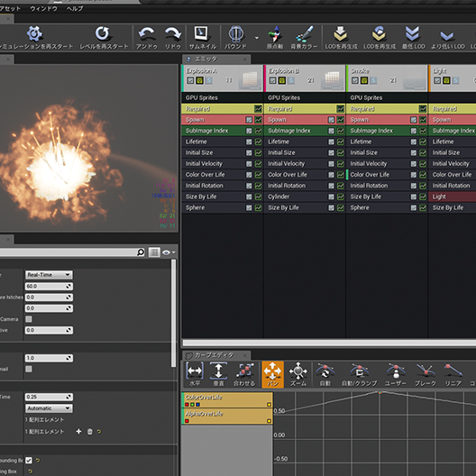
Task: Disable Explosion A Spawn module checkbox
Action: point(249,120)
